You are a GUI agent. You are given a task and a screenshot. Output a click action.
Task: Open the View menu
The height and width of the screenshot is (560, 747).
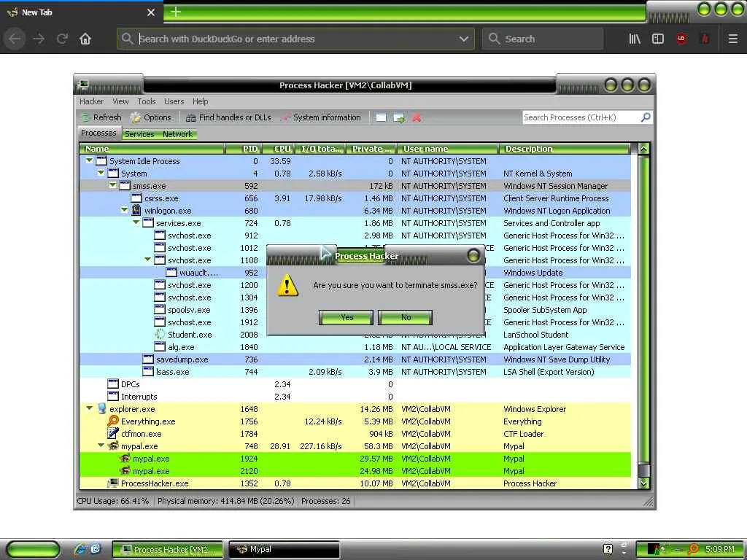pos(120,101)
